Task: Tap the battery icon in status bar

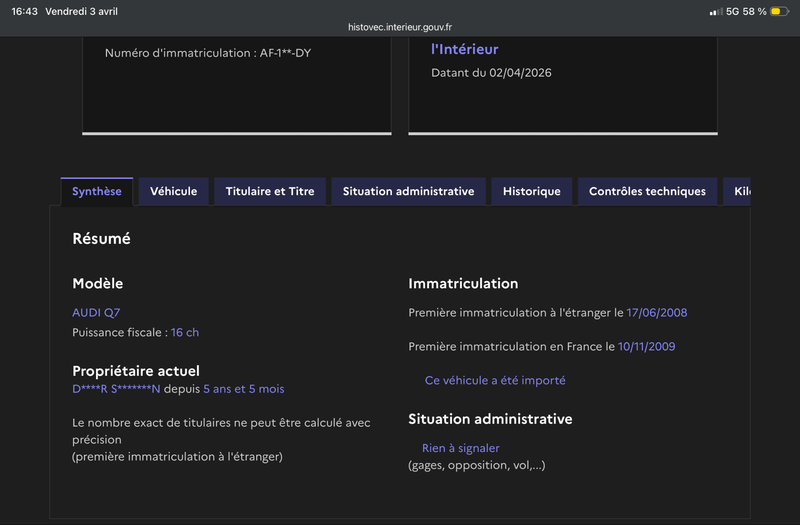Action: coord(776,11)
